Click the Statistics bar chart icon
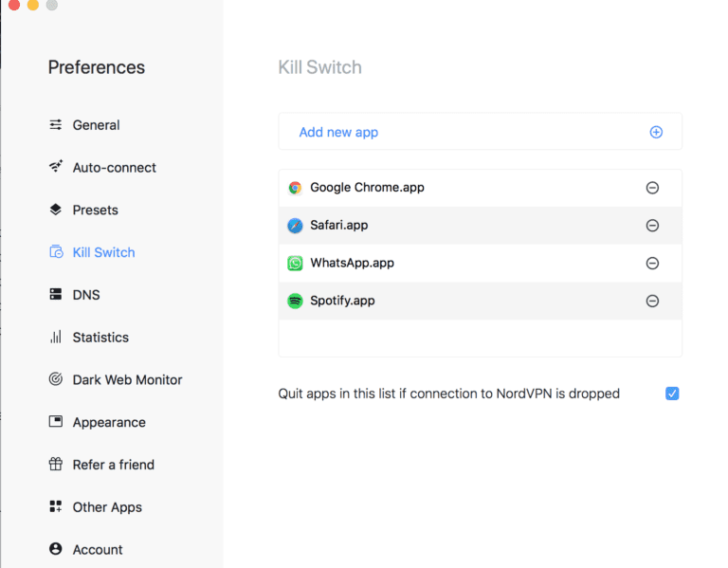Viewport: 728px width, 568px height. 55,337
